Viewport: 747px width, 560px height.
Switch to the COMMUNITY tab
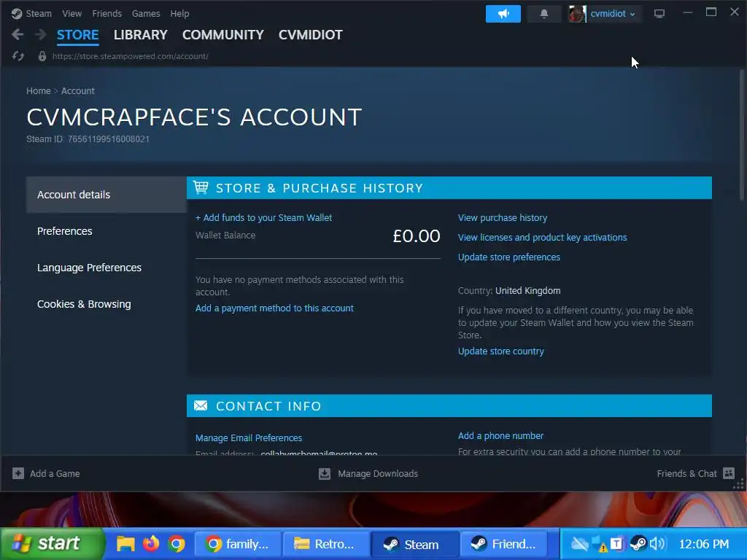click(x=223, y=35)
